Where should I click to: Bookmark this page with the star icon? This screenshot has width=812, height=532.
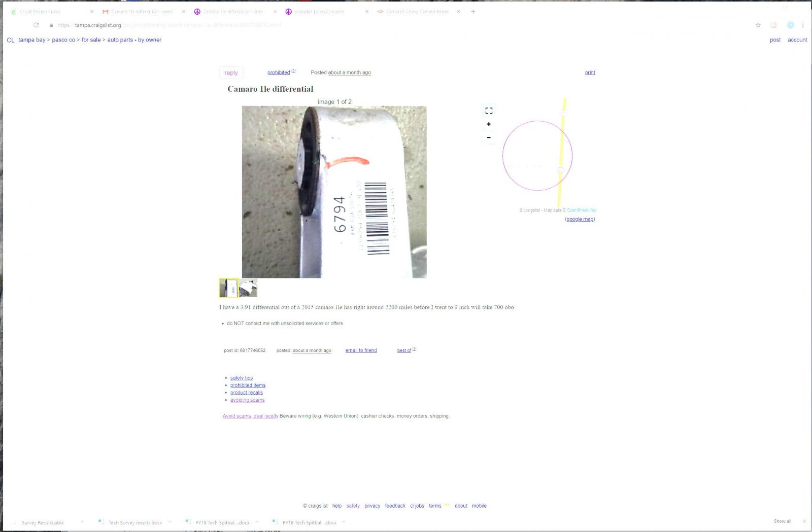click(x=758, y=25)
